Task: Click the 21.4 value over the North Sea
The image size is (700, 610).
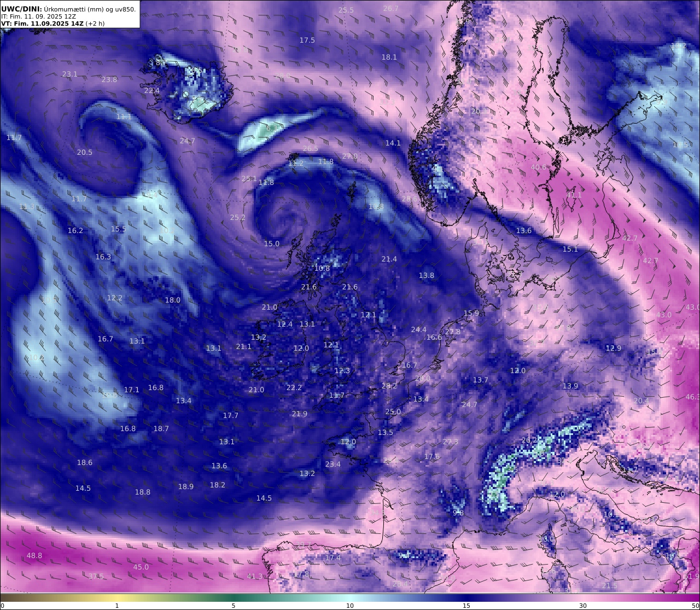Action: click(389, 259)
